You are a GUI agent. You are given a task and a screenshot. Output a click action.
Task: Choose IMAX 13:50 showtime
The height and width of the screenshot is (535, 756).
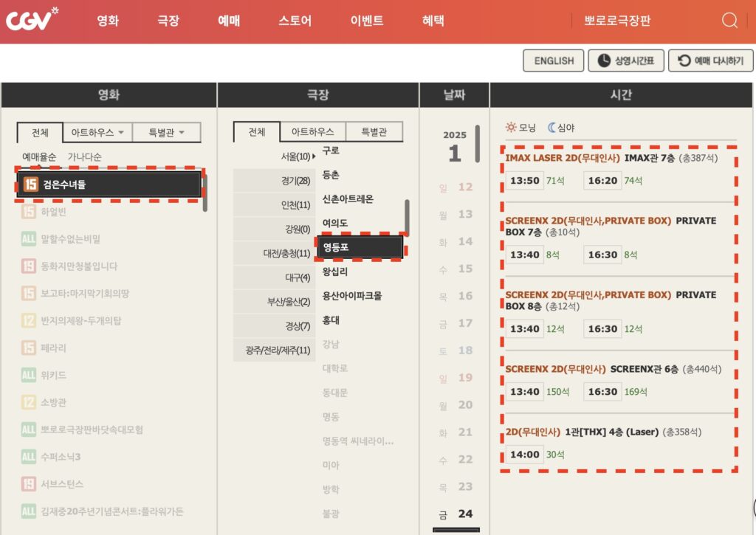525,181
